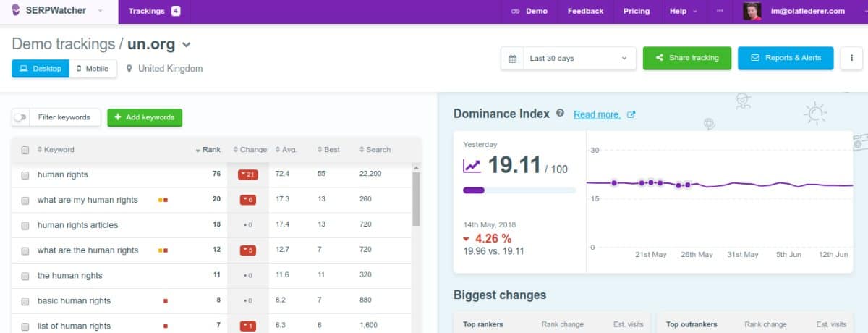
Task: Click the red -5 change badge
Action: (248, 250)
